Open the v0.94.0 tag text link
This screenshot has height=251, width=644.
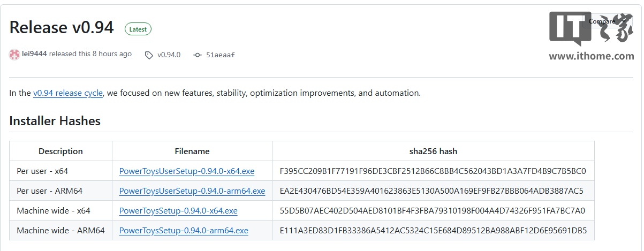(x=169, y=55)
